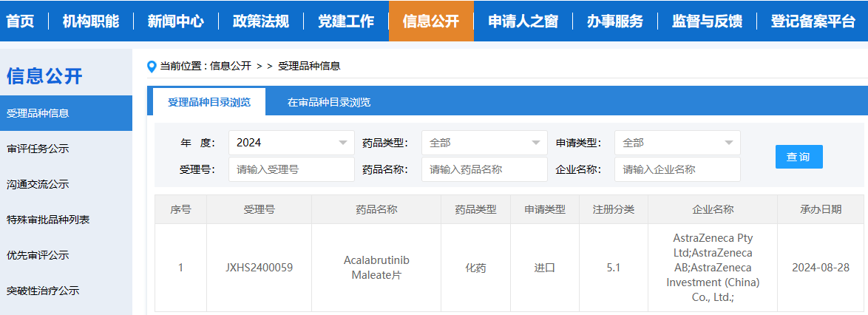Open 党建工作 menu item
Screen dimensions: 868x315
coord(346,21)
